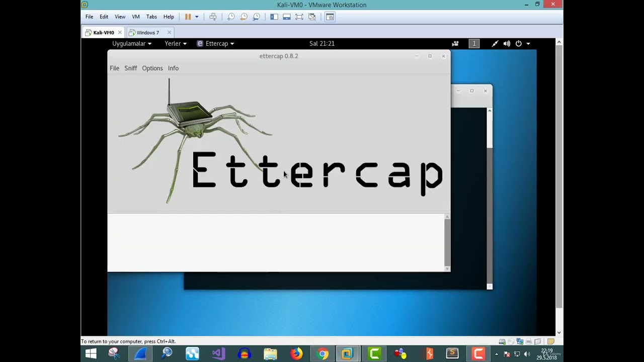This screenshot has height=362, width=644.
Task: Minimize the background terminal window
Action: click(x=458, y=91)
